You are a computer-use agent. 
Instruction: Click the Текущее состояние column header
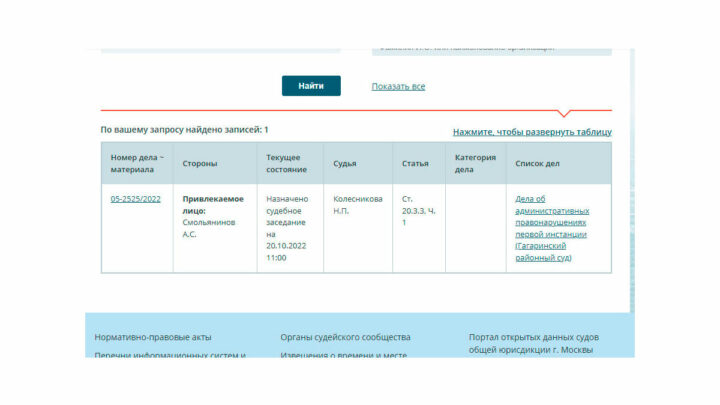click(290, 163)
